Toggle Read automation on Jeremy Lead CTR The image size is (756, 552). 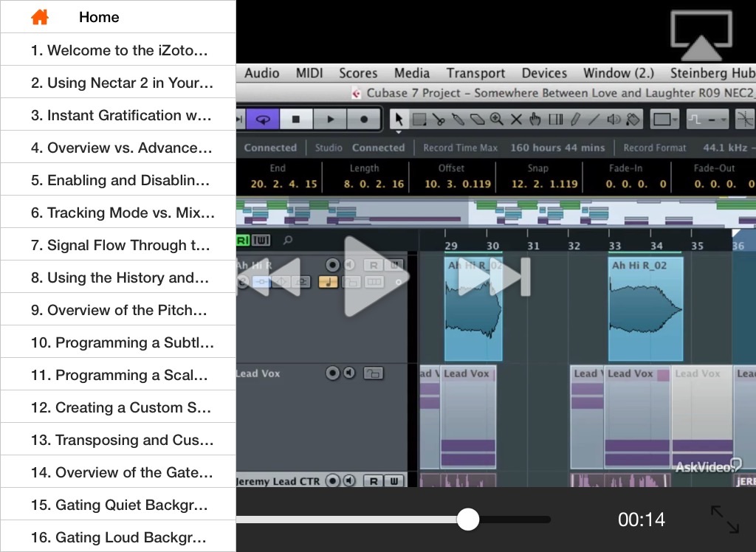(373, 480)
